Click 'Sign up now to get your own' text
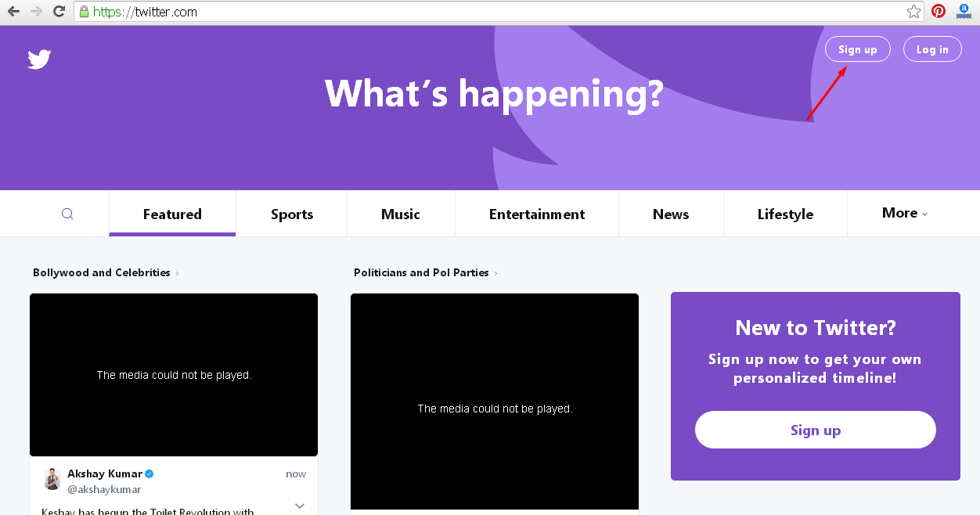This screenshot has height=515, width=980. [815, 359]
